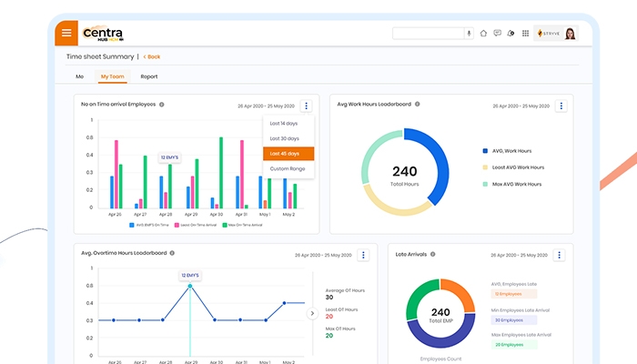Switch to the Report tab
The width and height of the screenshot is (637, 364).
pyautogui.click(x=149, y=77)
